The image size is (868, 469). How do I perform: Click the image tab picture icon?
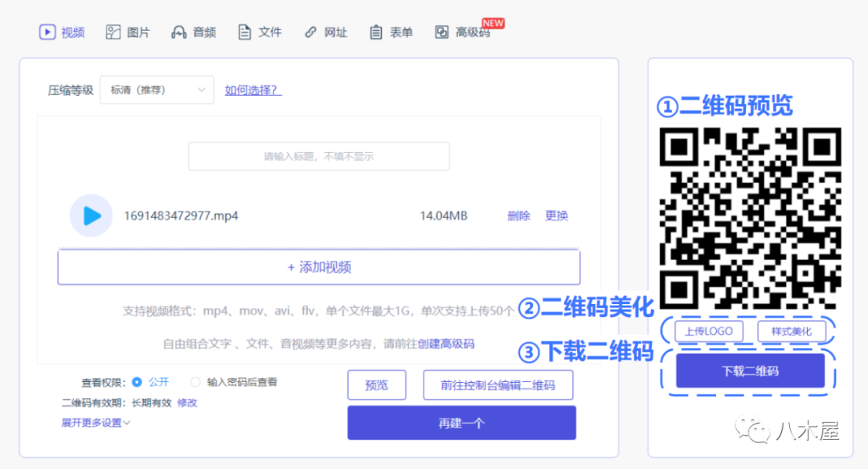click(x=113, y=32)
